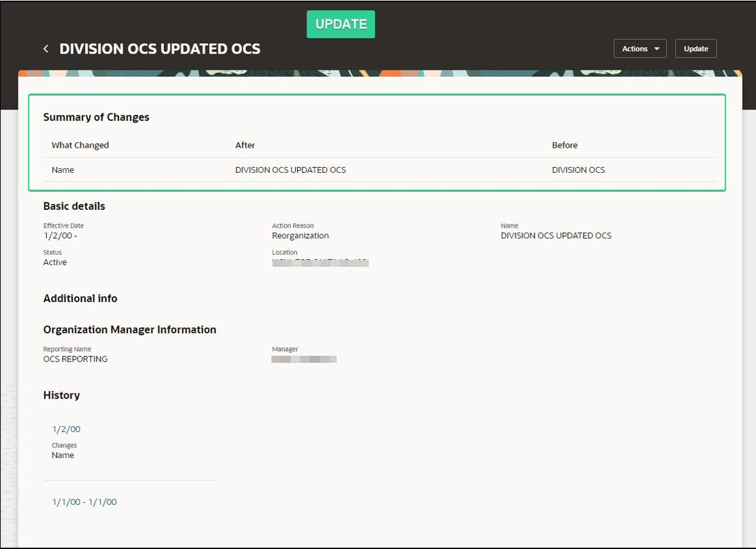The width and height of the screenshot is (756, 549).
Task: Click the redacted Location value
Action: [x=319, y=262]
